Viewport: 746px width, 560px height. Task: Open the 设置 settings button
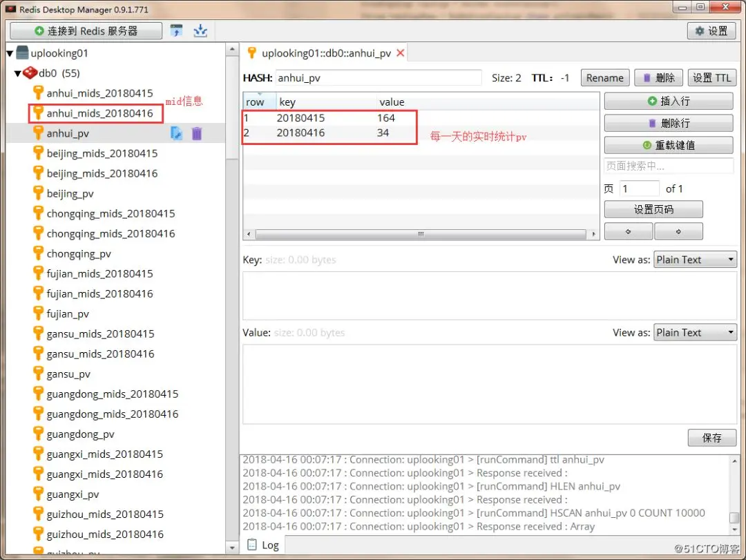pos(711,31)
